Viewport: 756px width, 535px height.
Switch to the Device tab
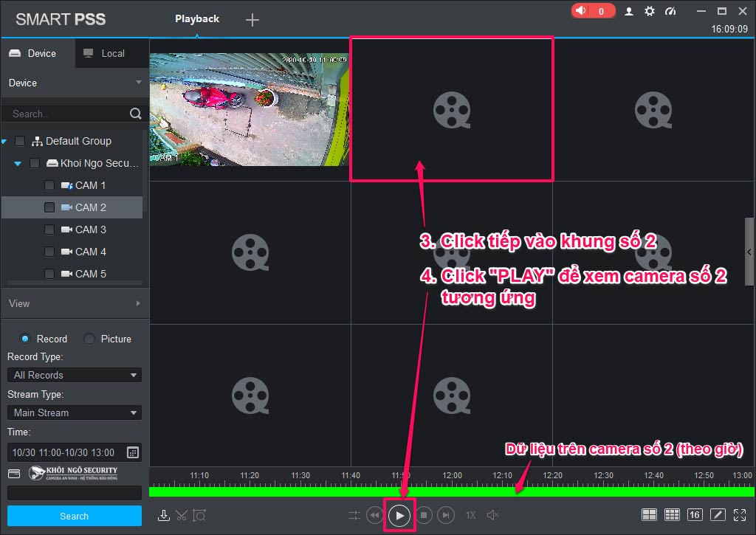coord(38,53)
